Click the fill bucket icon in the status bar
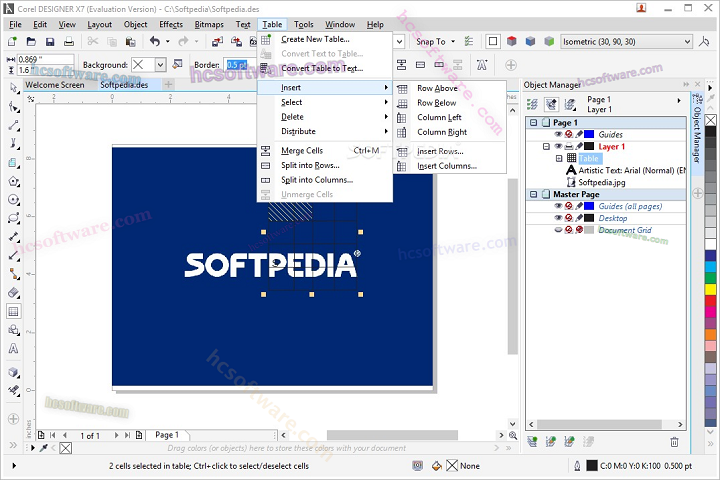 (437, 466)
